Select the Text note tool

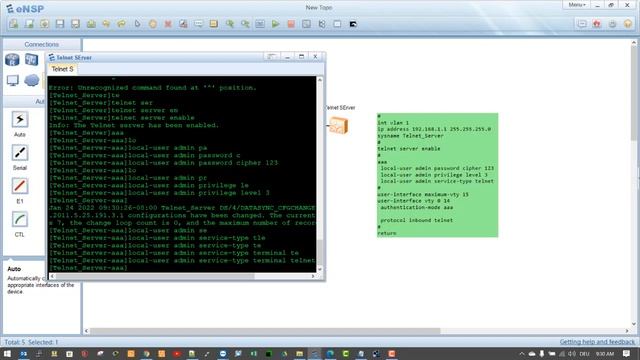(199, 24)
